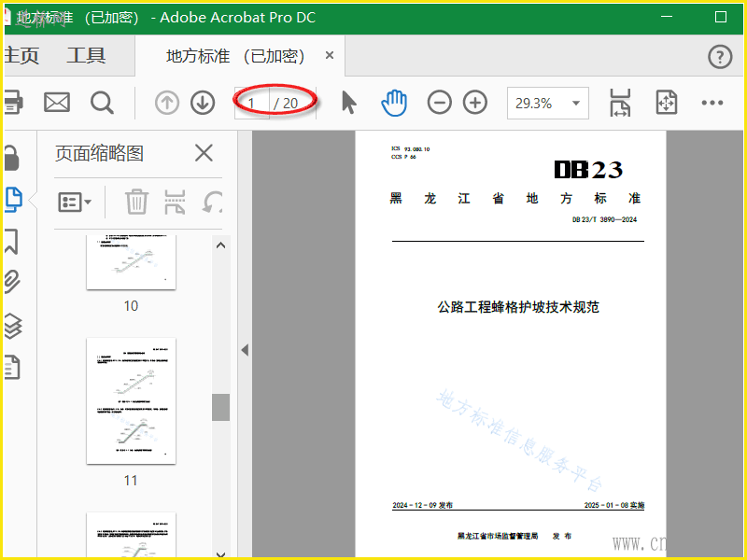
Task: Close the 地方标准 (已加密) document tab
Action: (330, 55)
